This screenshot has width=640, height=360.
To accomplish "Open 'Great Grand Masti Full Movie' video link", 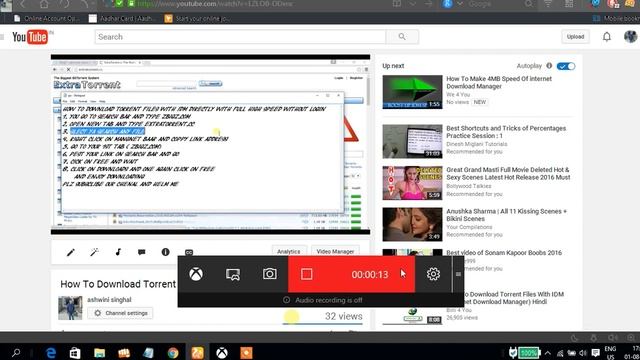I will (x=508, y=173).
